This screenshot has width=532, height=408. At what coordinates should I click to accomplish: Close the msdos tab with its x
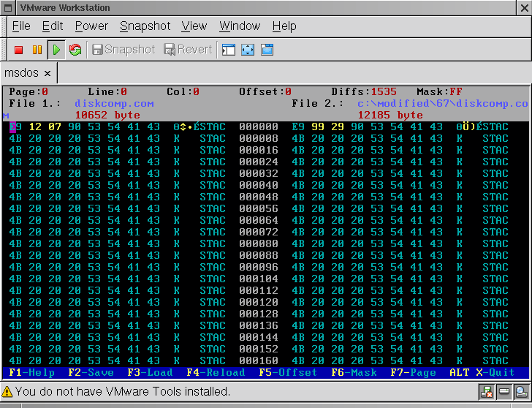pyautogui.click(x=47, y=73)
